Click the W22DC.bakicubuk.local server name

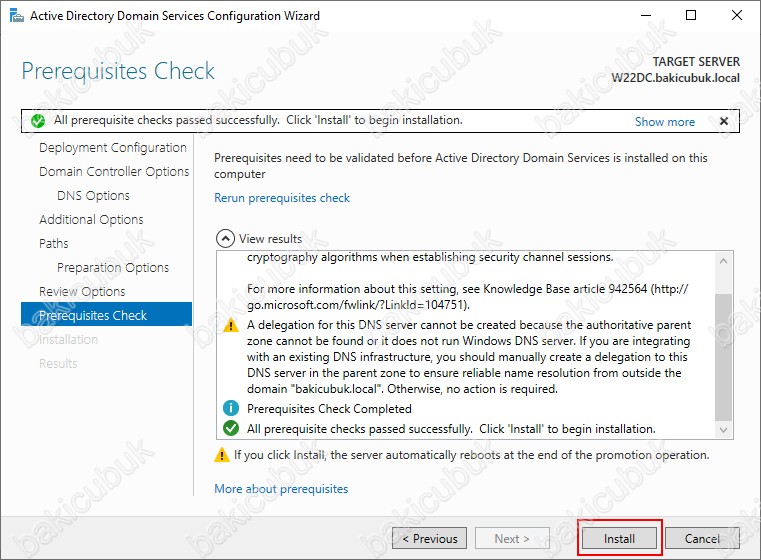point(676,78)
